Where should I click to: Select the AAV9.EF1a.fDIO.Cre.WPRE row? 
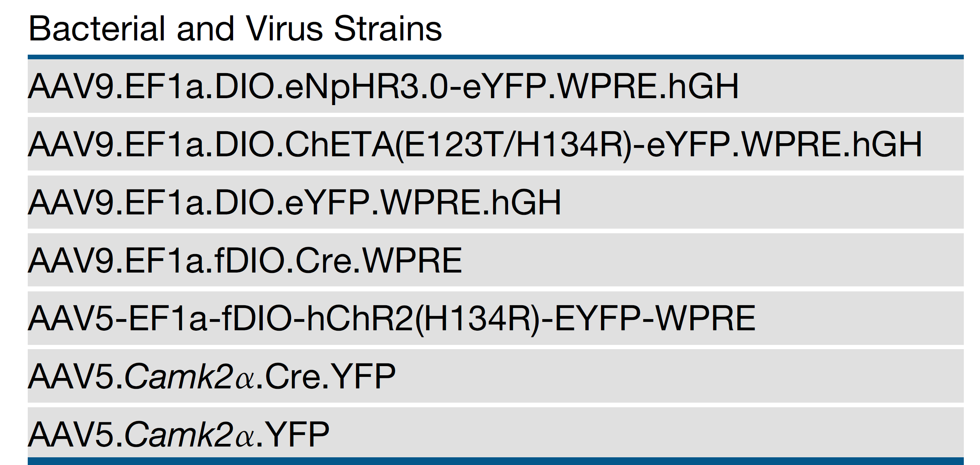(245, 261)
